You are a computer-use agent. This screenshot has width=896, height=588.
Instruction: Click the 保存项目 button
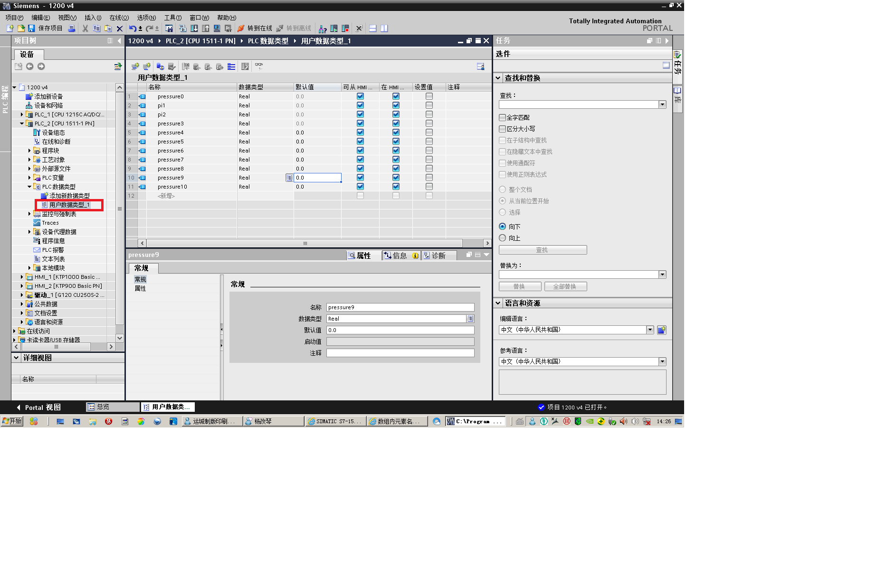[46, 28]
